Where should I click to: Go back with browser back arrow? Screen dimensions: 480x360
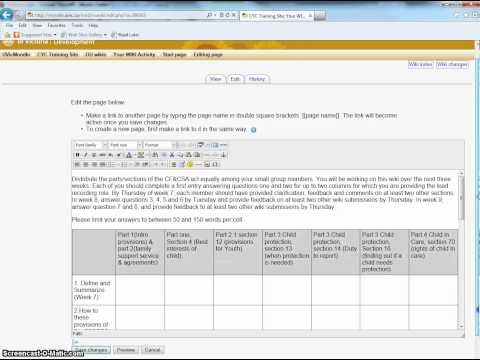7,14
